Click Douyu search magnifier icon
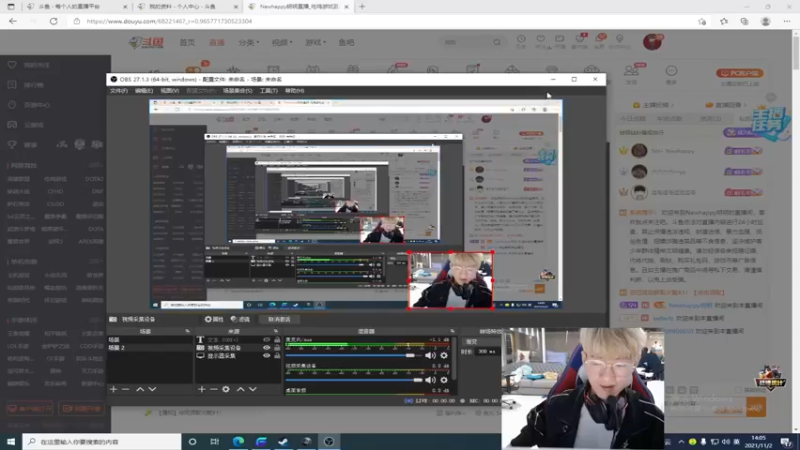800x450 pixels. click(x=497, y=42)
